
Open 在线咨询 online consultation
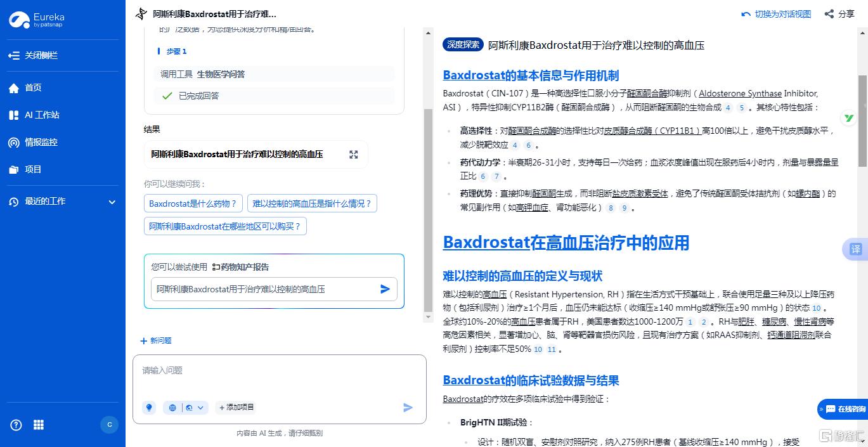[x=845, y=409]
